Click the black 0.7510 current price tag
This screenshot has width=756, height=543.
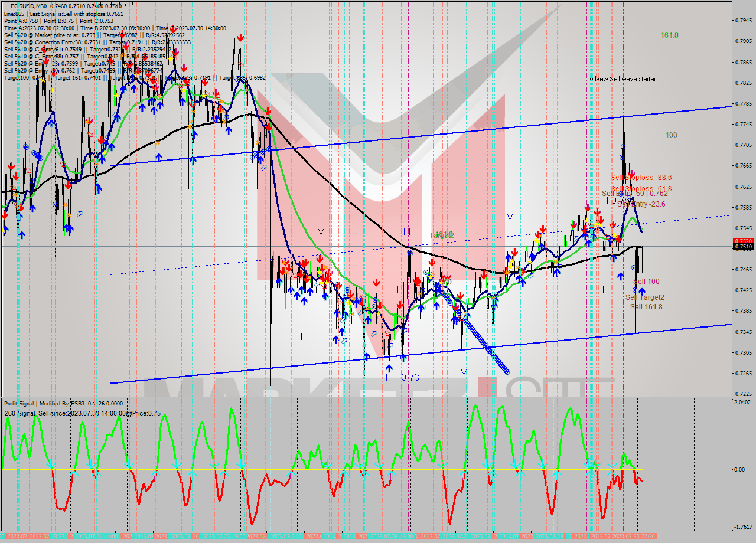click(743, 247)
